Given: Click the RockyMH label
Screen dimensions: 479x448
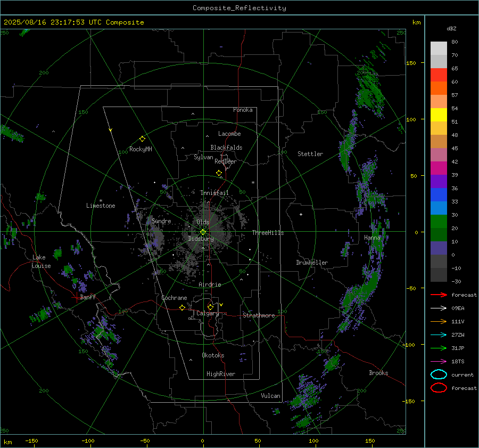Looking at the screenshot, I should click(141, 149).
